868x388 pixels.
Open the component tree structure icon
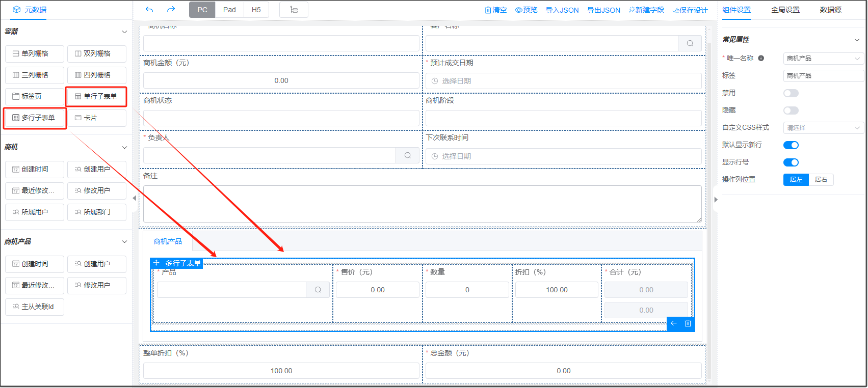point(294,10)
